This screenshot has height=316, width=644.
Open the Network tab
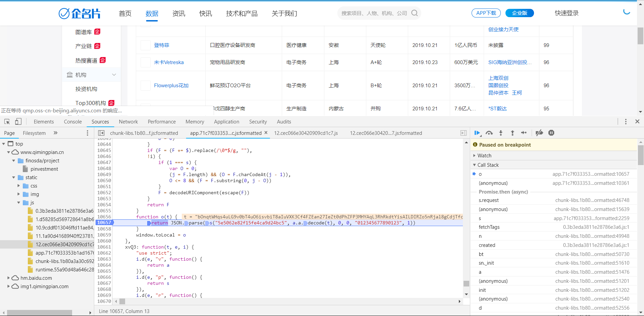click(128, 122)
